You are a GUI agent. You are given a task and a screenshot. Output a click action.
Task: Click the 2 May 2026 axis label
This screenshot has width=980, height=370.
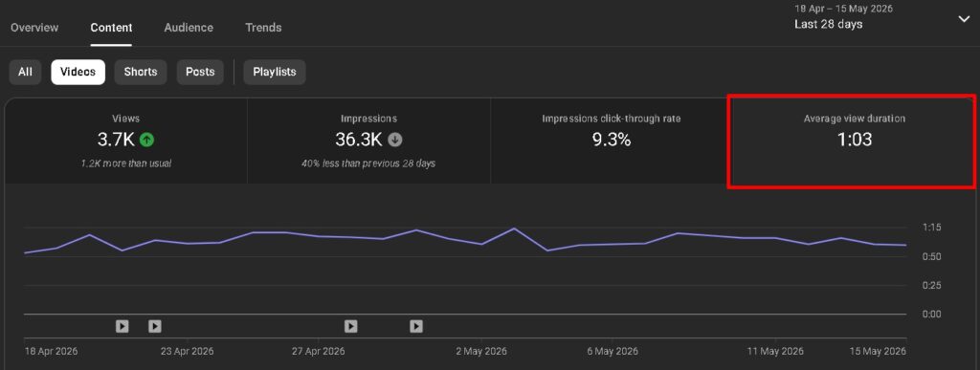click(482, 351)
